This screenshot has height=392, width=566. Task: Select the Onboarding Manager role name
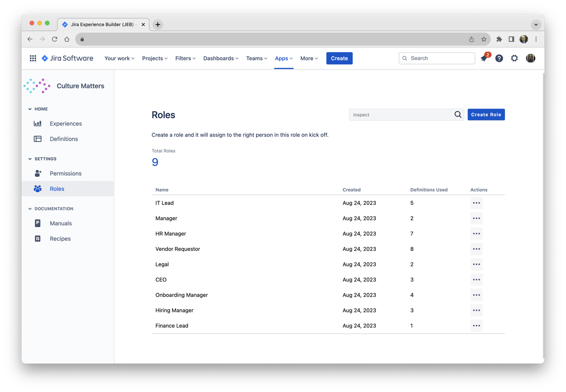(x=181, y=295)
